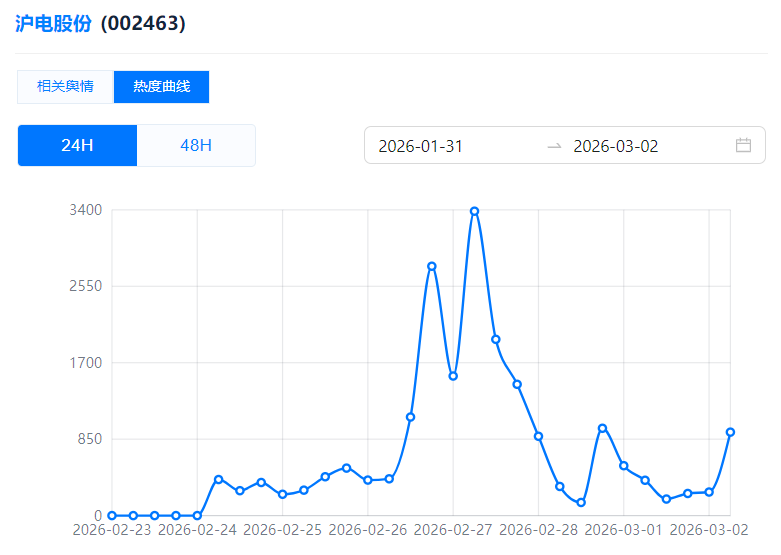Viewport: 781px width, 555px height.
Task: Click the highest peak data point near 3400
Action: point(474,211)
